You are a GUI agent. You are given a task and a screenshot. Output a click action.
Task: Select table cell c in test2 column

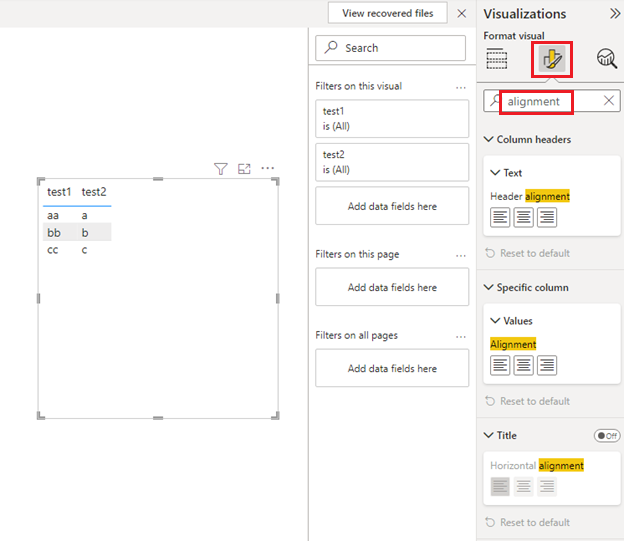pyautogui.click(x=84, y=250)
